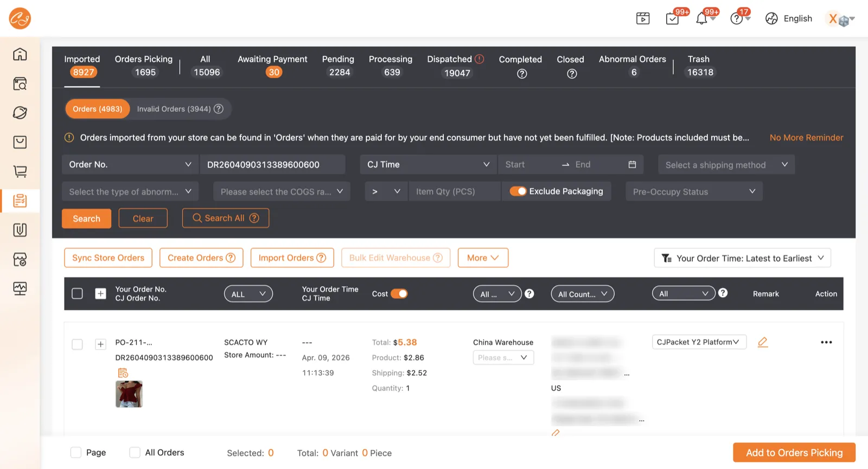Open the product thumbnail image
The image size is (868, 469).
129,394
